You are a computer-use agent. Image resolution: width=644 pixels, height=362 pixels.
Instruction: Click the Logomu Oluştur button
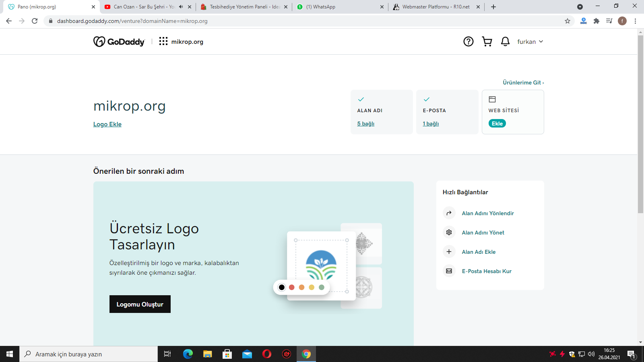140,304
